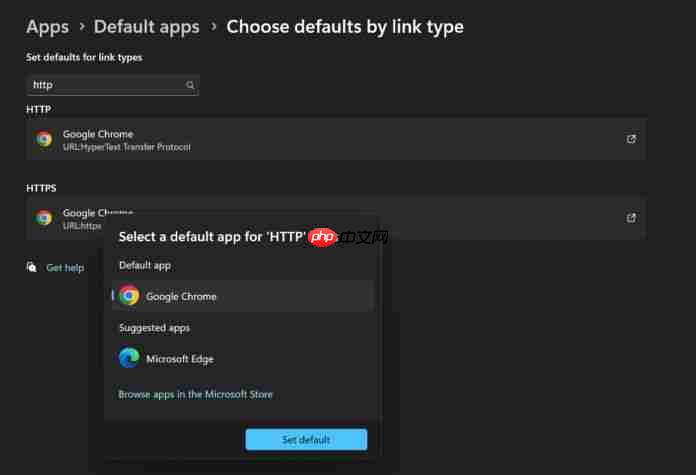Click the Chrome logo in the default app dialog
Image resolution: width=696 pixels, height=475 pixels.
129,296
